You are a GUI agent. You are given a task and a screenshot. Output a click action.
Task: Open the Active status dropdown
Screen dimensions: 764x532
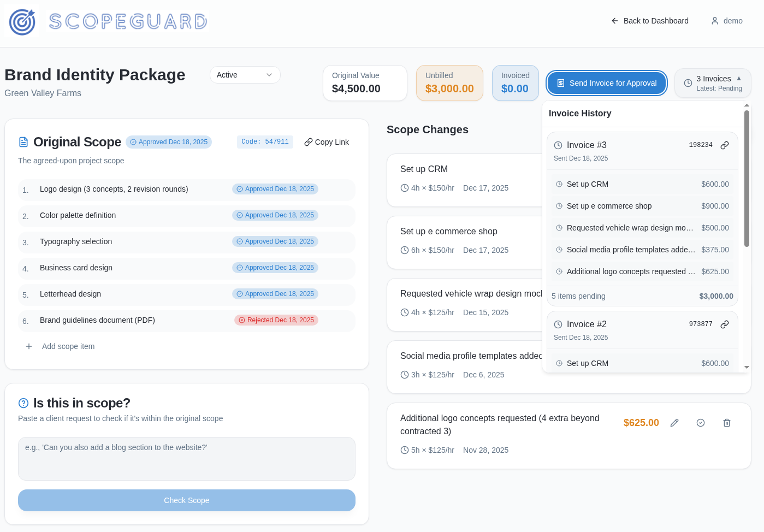245,74
